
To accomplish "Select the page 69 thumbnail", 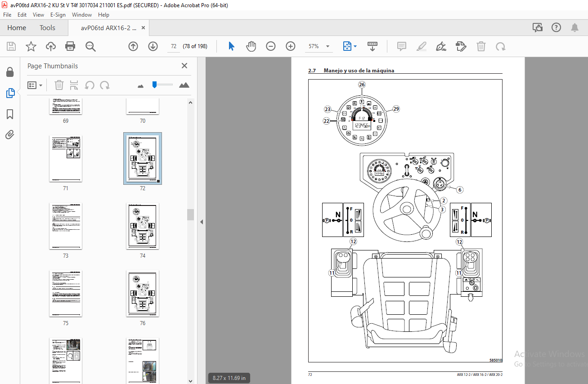I will (x=66, y=107).
